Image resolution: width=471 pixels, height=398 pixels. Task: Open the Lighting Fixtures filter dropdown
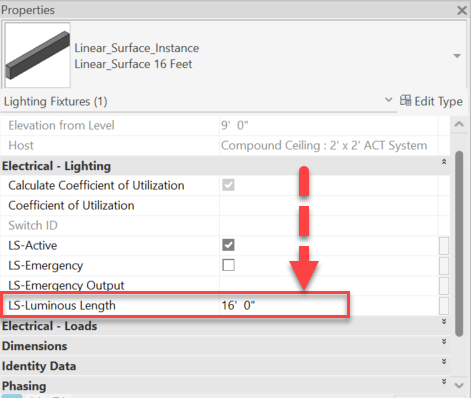point(388,100)
